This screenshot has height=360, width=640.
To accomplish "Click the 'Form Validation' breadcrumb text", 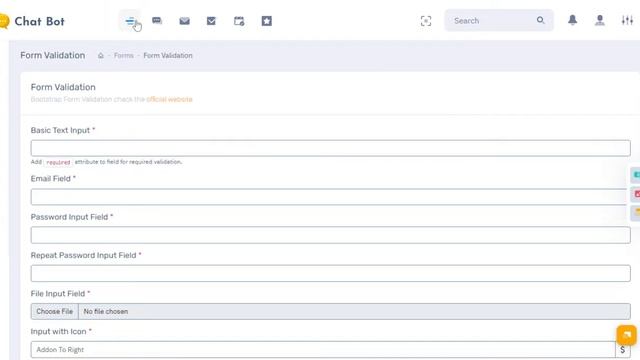I will [168, 56].
